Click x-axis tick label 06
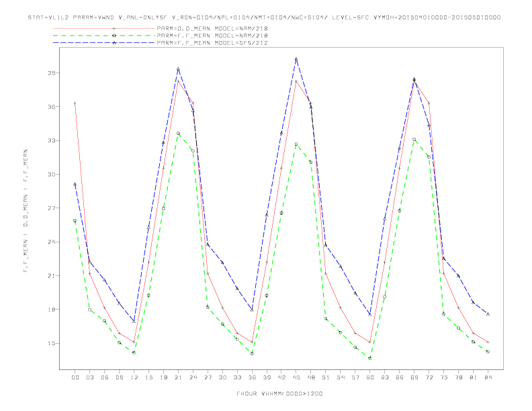This screenshot has height=411, width=532. 105,377
